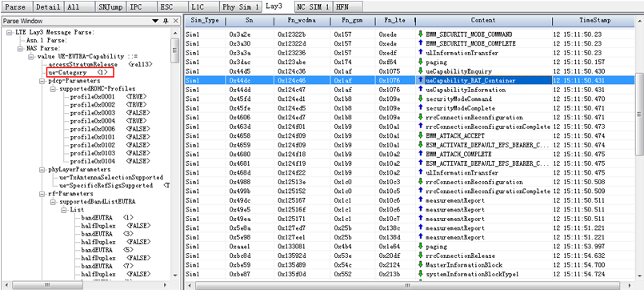The width and height of the screenshot is (644, 290).
Task: Click the message list vertical scrollbar thumb
Action: tap(640, 115)
